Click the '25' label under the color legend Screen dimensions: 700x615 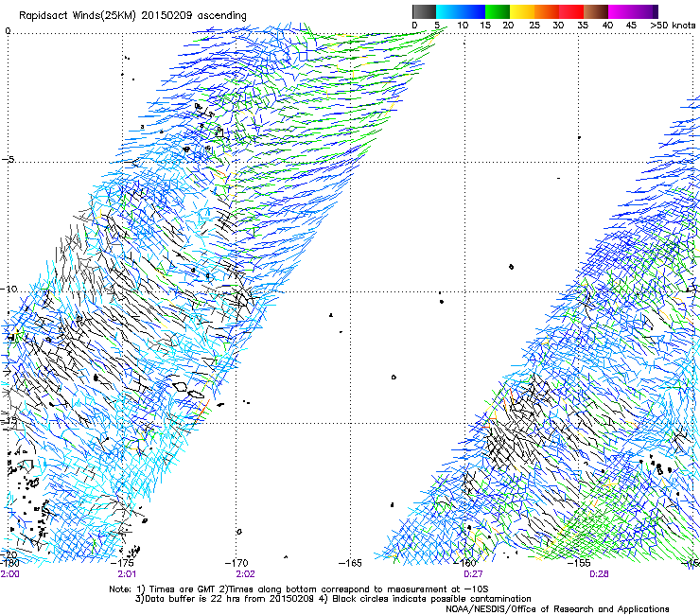(x=534, y=26)
